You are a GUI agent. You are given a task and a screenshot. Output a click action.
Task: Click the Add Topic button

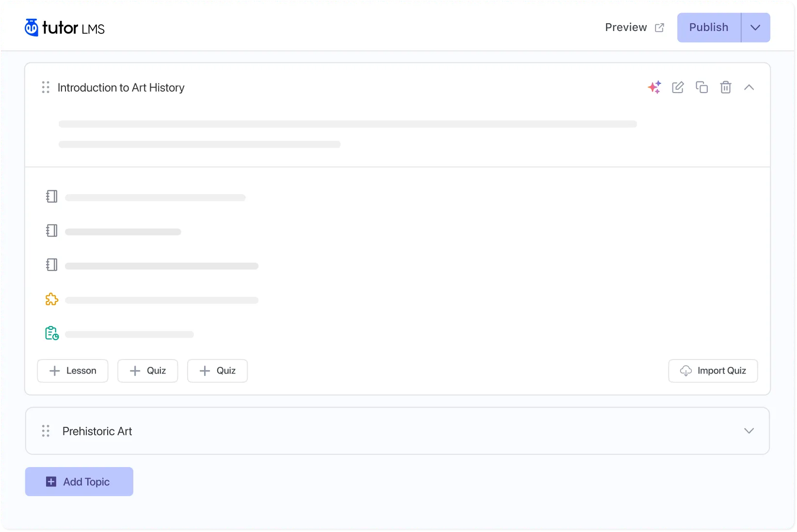[79, 482]
